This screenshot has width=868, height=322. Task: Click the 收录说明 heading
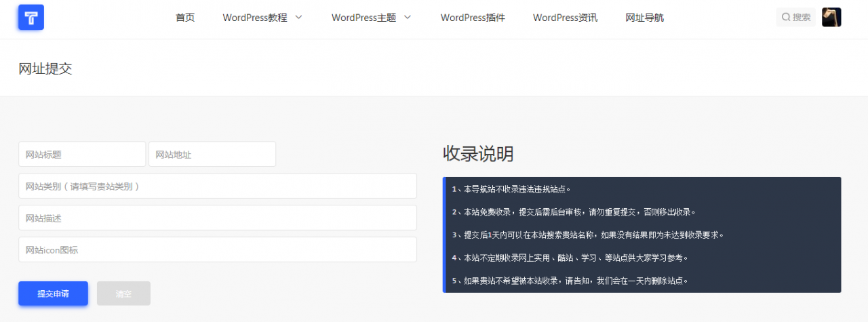[x=478, y=154]
